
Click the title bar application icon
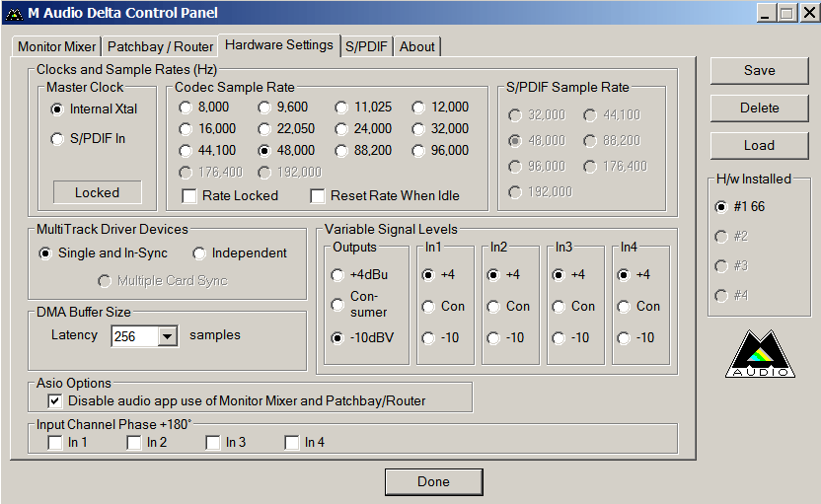pyautogui.click(x=14, y=13)
